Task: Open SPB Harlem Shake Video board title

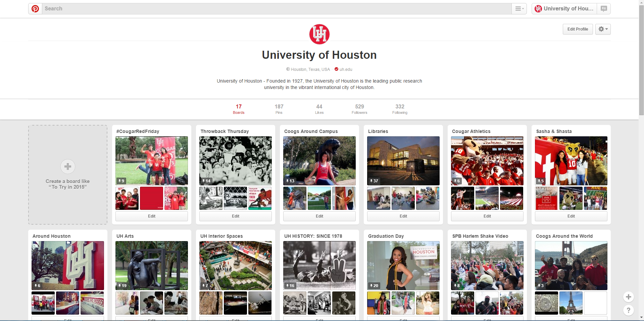Action: 480,236
